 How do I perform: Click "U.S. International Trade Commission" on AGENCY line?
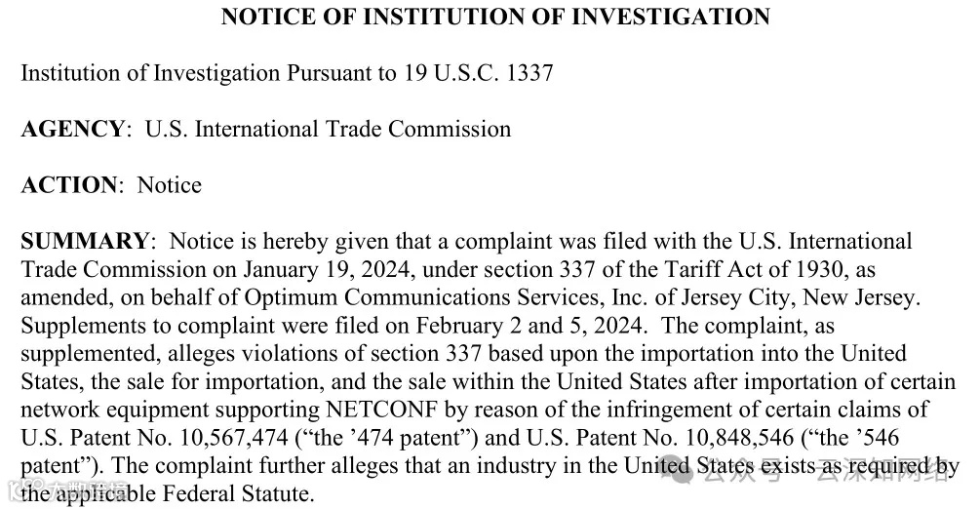(x=328, y=129)
